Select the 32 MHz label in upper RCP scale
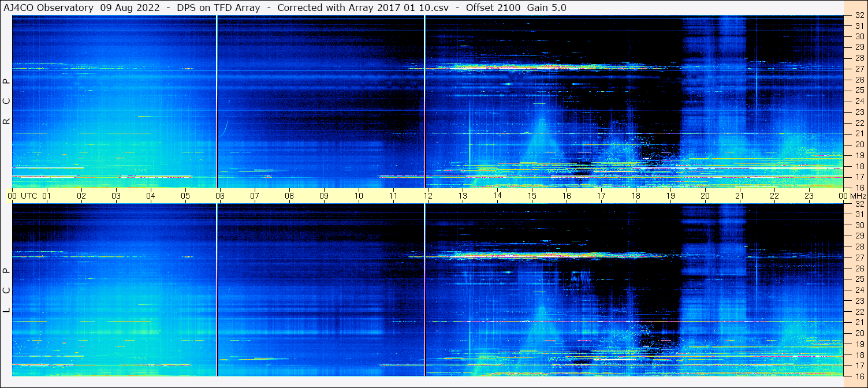The image size is (868, 388). click(859, 16)
